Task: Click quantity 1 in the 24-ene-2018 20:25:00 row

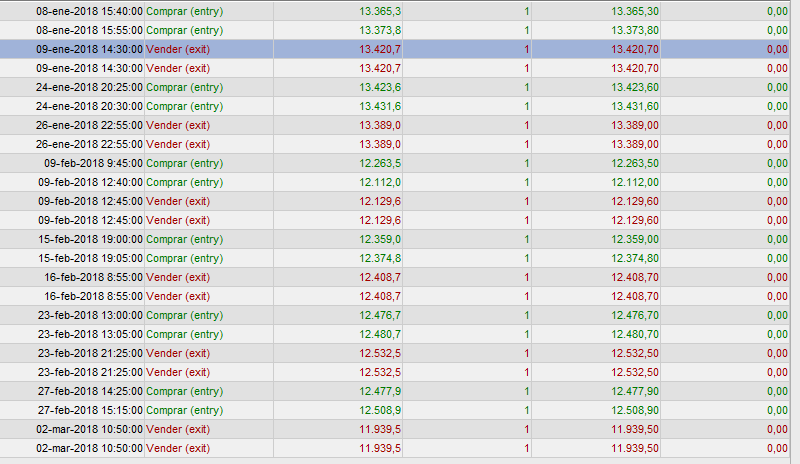Action: tap(527, 87)
